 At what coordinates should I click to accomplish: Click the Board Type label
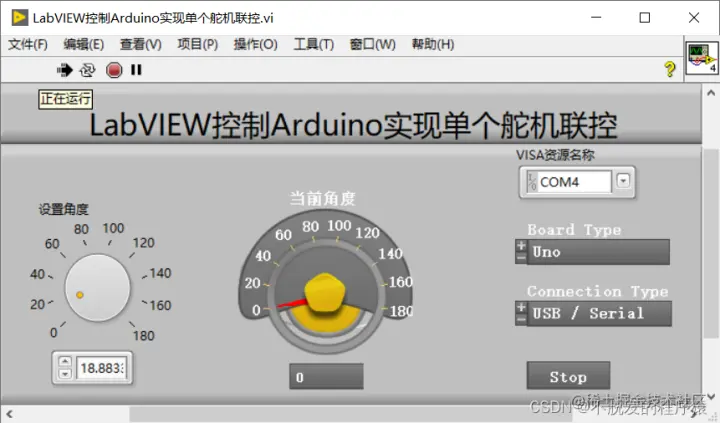574,230
